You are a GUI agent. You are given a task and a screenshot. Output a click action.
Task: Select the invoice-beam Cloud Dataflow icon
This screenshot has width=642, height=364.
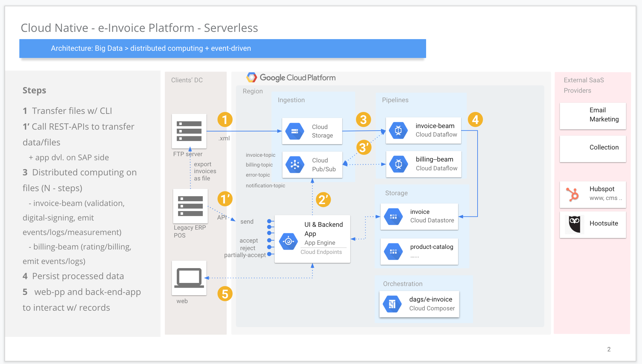398,130
